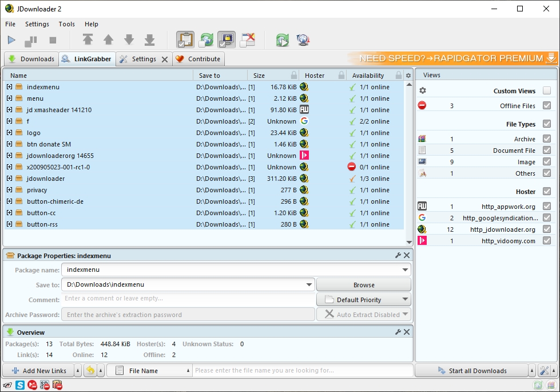Screen dimensions: 560x392
Task: Open File Name search filter selector
Action: (149, 371)
